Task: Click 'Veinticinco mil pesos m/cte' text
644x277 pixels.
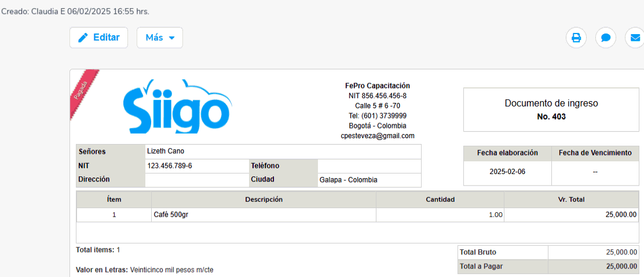Action: click(171, 270)
